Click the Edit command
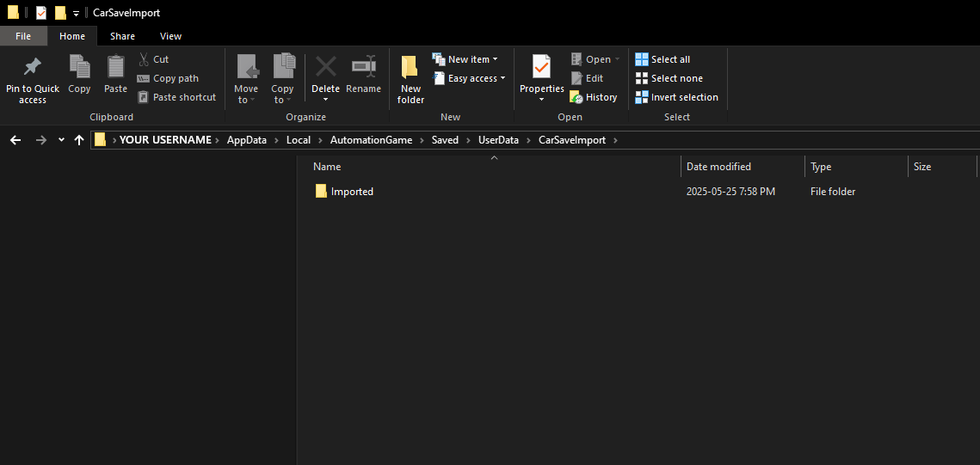Screen dimensions: 980x465 [587, 78]
